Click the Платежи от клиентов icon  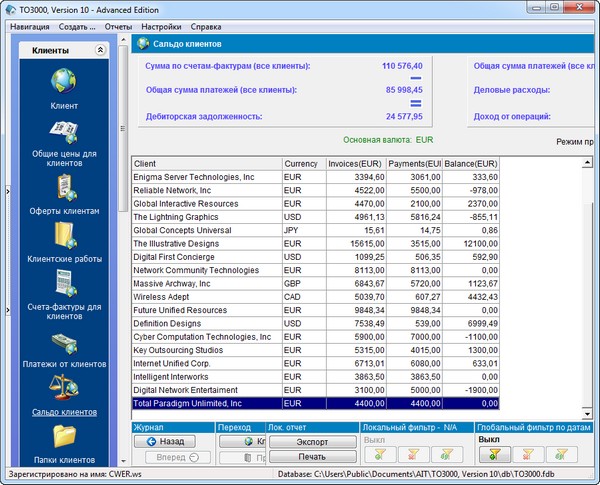[64, 342]
